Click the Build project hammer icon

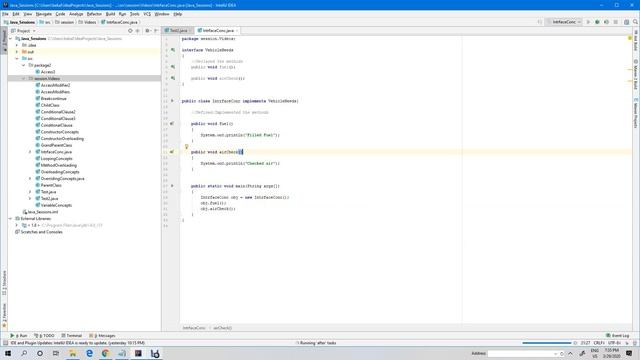click(540, 22)
